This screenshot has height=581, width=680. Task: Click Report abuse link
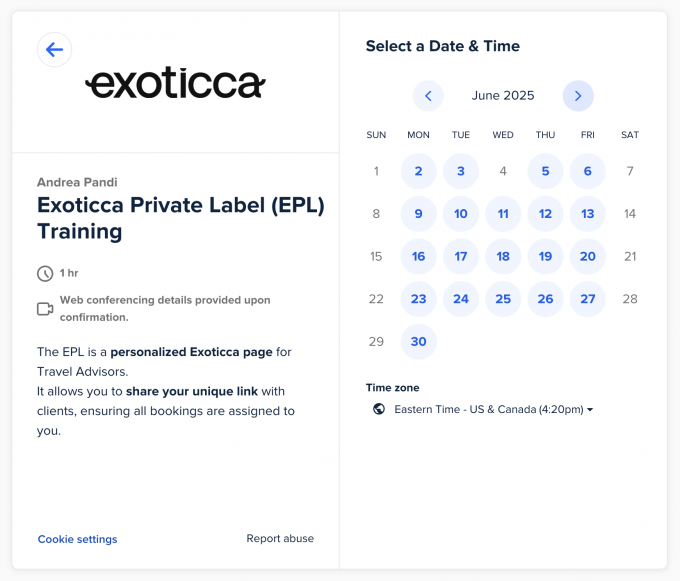click(280, 538)
